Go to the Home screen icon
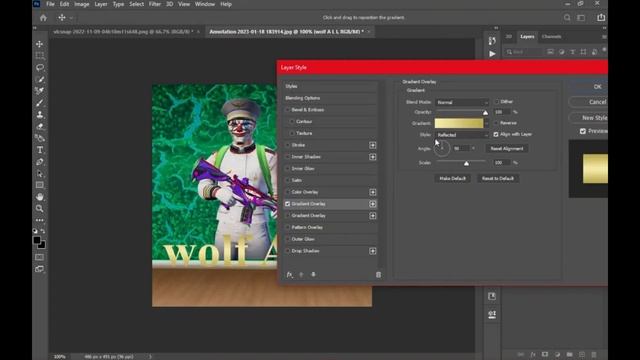The image size is (640, 360). coord(43,18)
